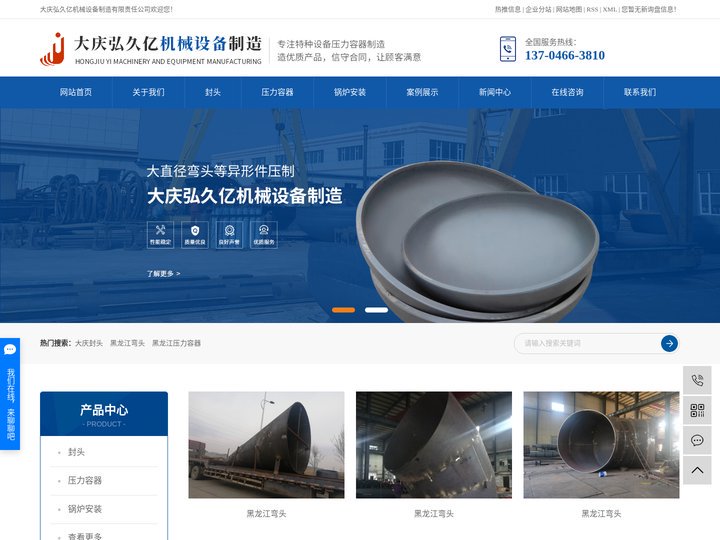Open 封头 navigation item

point(213,92)
